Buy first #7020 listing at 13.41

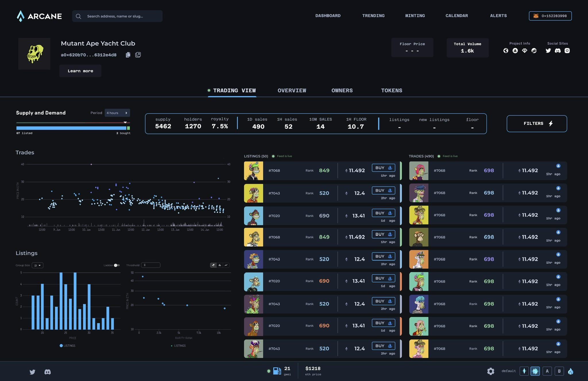[x=383, y=213]
